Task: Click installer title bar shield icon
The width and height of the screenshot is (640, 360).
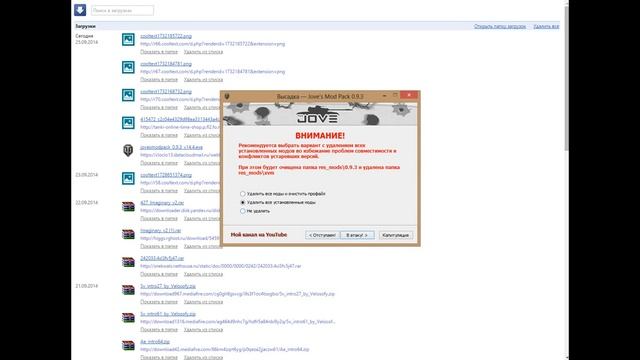Action: [227, 97]
